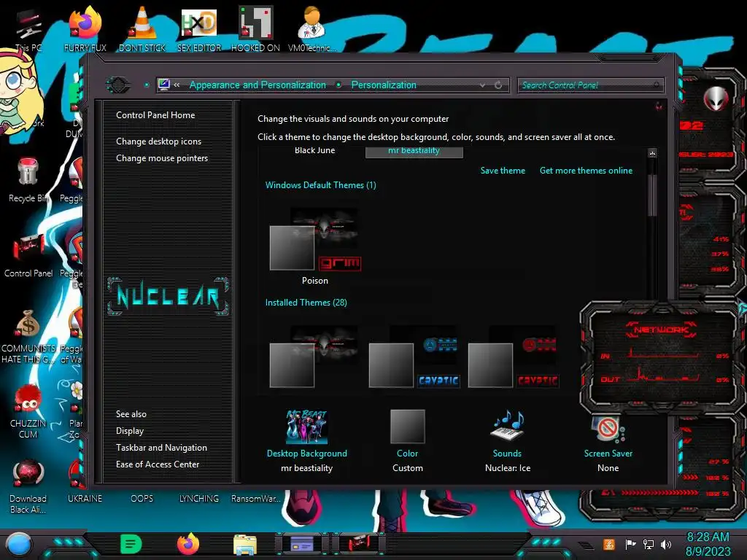Open the LYNCHING desktop item

point(199,499)
